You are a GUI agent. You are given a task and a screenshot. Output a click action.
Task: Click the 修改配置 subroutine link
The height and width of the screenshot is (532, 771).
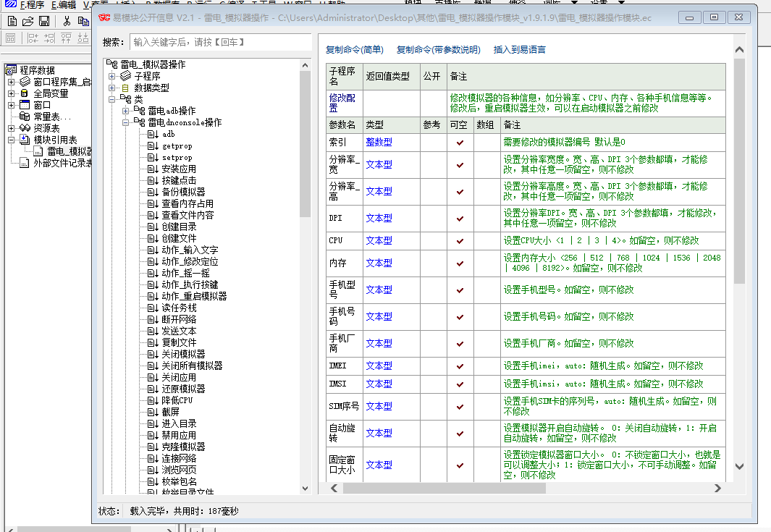coord(342,103)
